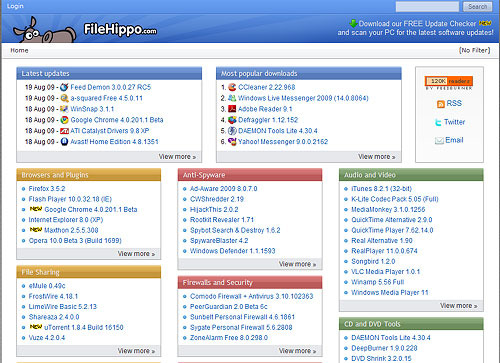The image size is (500, 363).
Task: Focus the search input field
Action: coord(427,7)
